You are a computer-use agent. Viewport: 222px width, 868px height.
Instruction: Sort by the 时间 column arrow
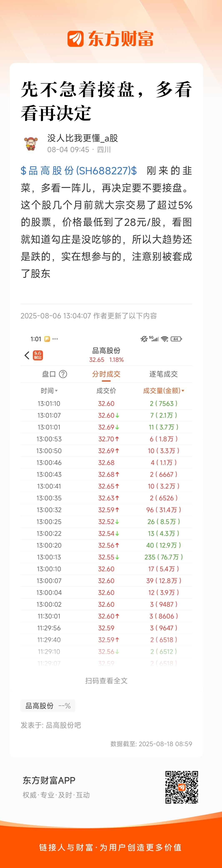coord(56,391)
